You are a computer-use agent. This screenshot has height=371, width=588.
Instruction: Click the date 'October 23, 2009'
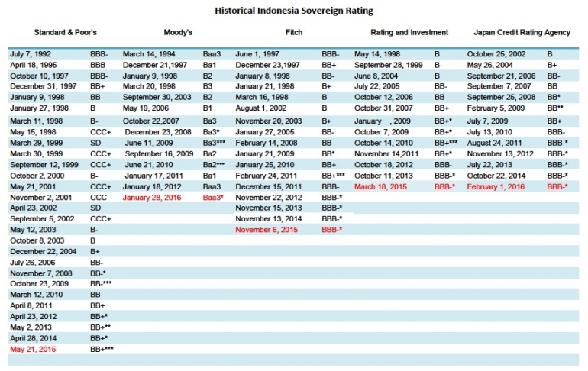[x=40, y=283]
